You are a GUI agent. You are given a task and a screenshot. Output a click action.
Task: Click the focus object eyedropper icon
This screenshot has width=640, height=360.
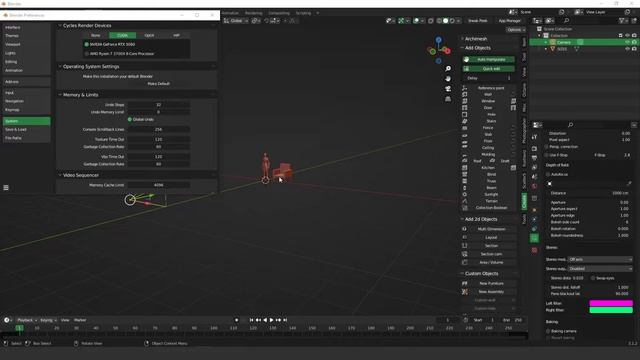pyautogui.click(x=629, y=184)
